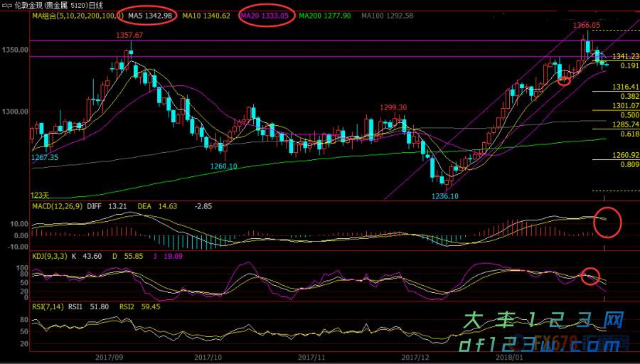This screenshot has height=364, width=640.
Task: Click the chart link icon beside 伦敦金现 title
Action: (6, 5)
